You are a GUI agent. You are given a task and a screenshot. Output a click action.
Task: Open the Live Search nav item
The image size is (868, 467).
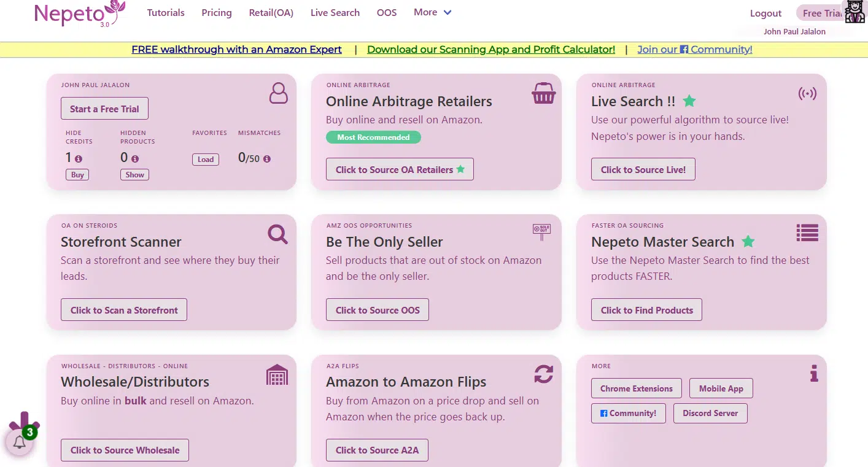(x=335, y=13)
